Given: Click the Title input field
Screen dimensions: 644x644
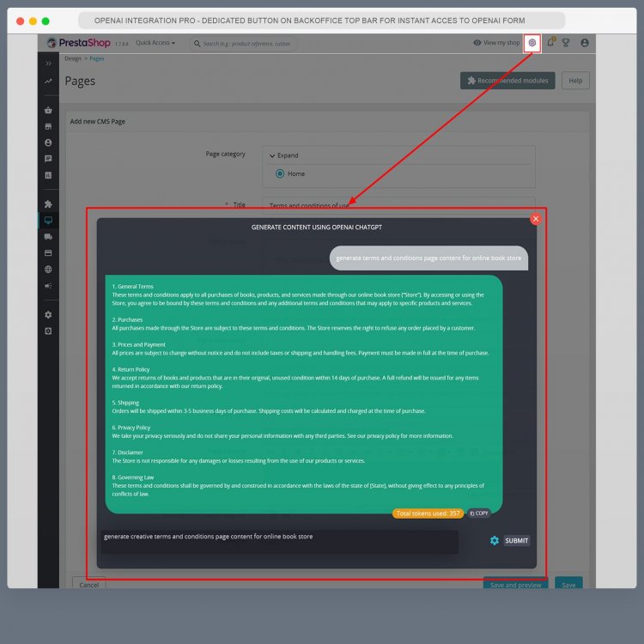Looking at the screenshot, I should (x=398, y=204).
